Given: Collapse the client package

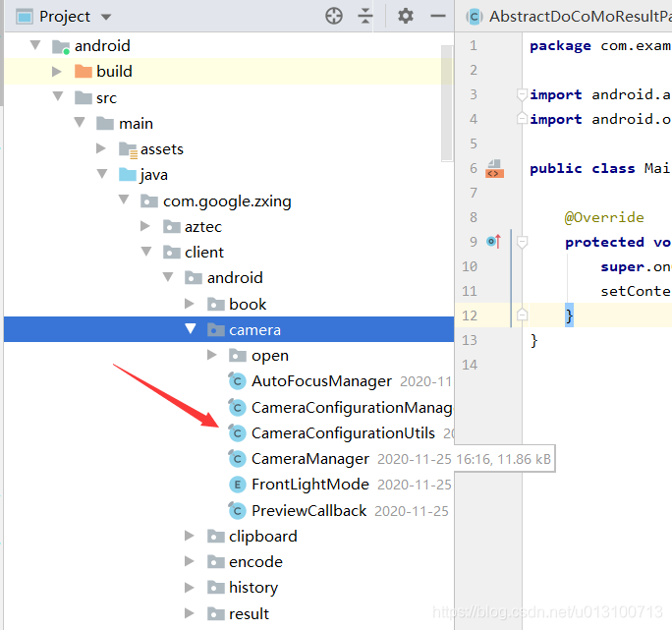Looking at the screenshot, I should [x=146, y=252].
